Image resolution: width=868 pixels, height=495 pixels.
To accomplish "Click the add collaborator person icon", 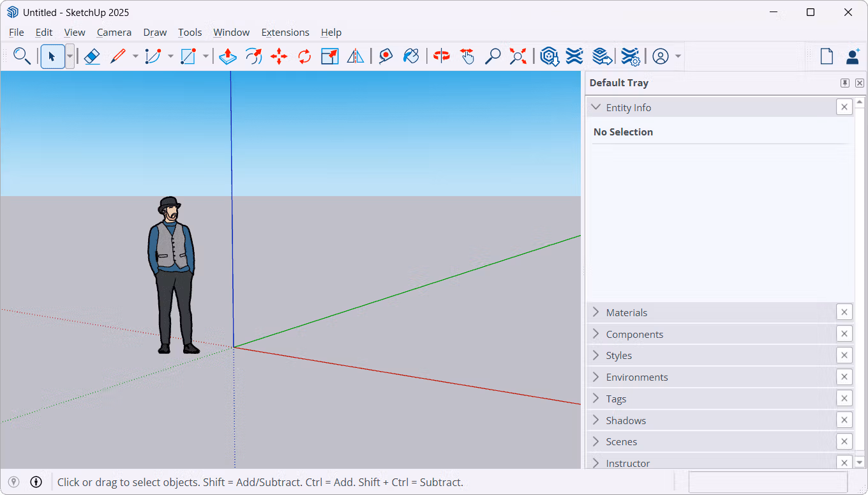I will tap(853, 56).
